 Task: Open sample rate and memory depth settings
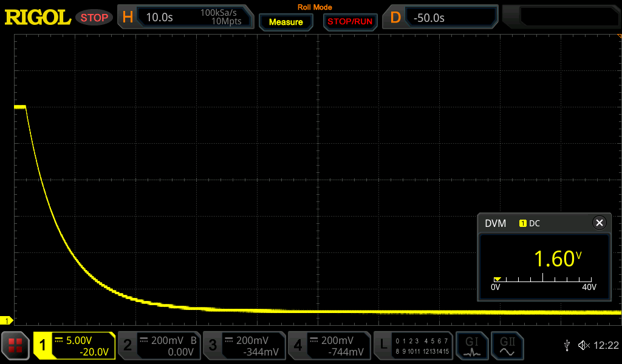click(x=221, y=18)
